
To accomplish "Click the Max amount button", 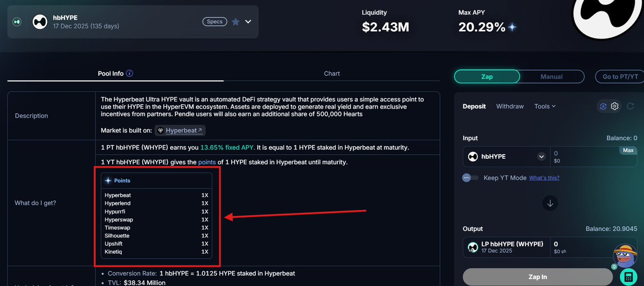I will coord(628,151).
